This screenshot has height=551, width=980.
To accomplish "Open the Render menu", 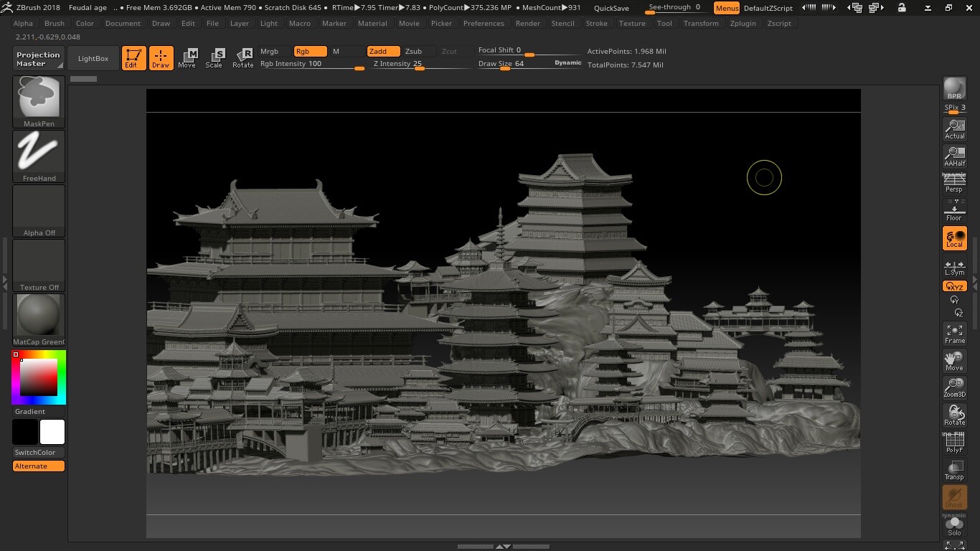I will [x=528, y=23].
